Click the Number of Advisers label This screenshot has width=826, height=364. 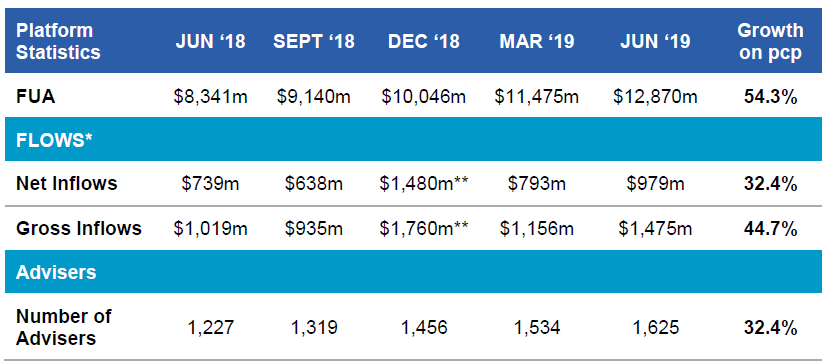(64, 327)
